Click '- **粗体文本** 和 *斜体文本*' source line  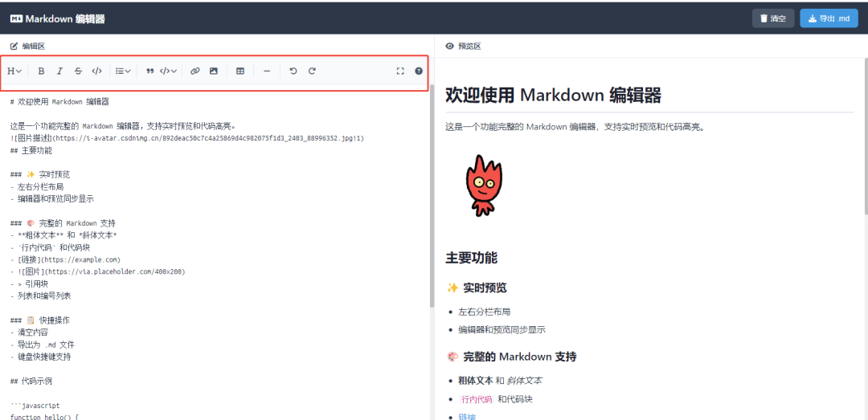pos(63,236)
